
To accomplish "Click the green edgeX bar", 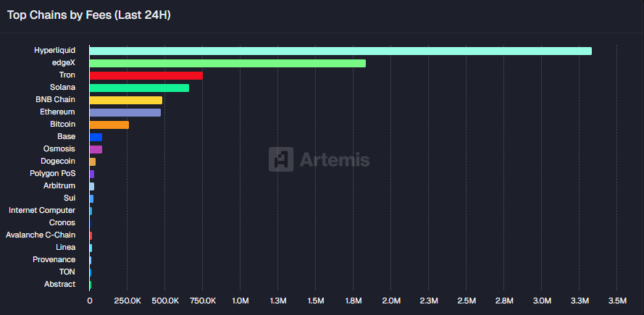I will coord(227,63).
